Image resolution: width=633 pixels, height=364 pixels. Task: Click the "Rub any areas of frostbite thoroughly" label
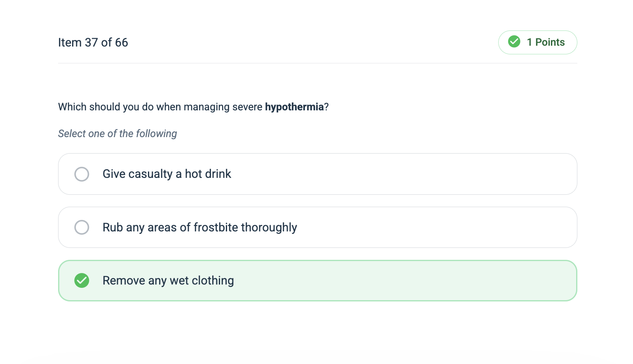click(199, 227)
